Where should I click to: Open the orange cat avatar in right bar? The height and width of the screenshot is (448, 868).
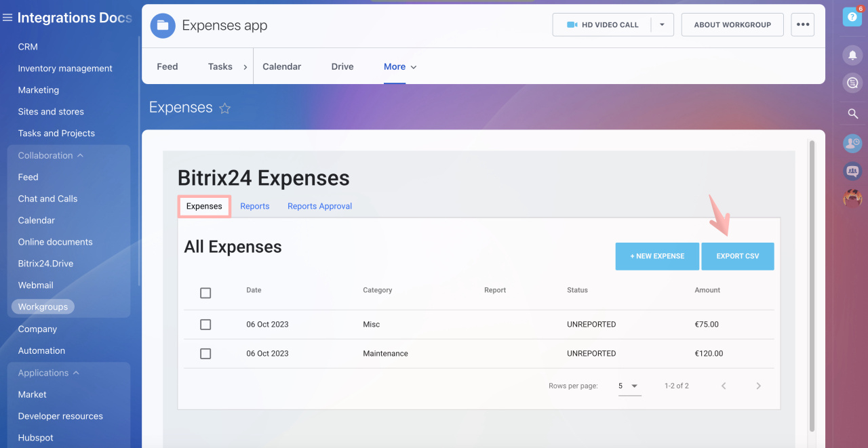coord(852,199)
